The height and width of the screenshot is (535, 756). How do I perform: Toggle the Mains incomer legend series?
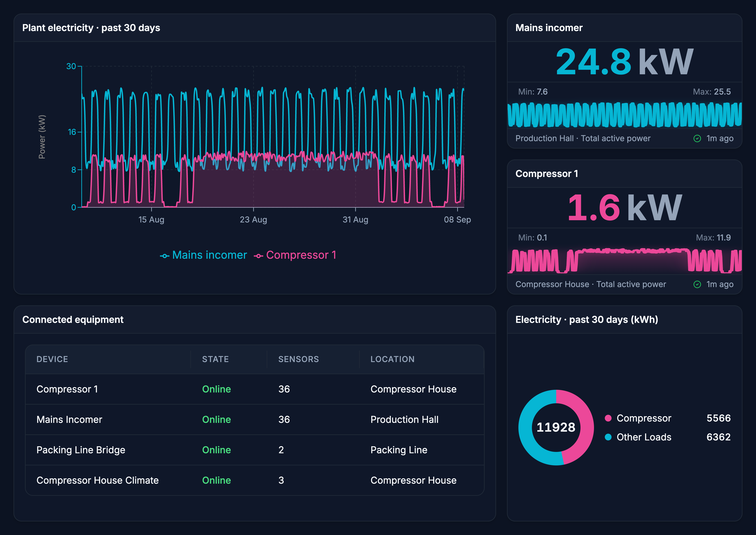click(203, 255)
